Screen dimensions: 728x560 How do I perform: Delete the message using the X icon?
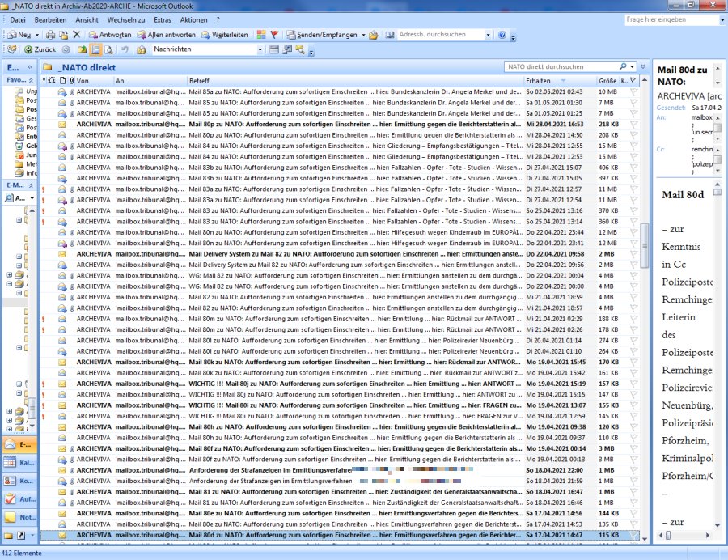point(77,35)
